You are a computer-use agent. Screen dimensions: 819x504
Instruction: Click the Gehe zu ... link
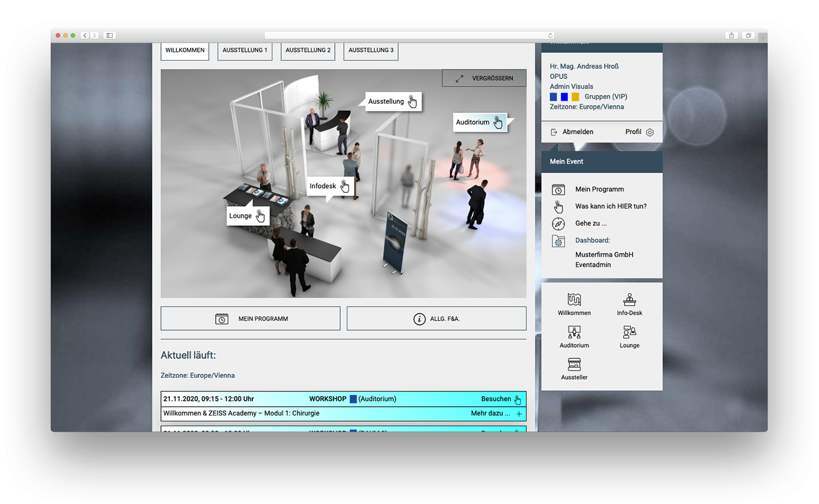point(591,223)
